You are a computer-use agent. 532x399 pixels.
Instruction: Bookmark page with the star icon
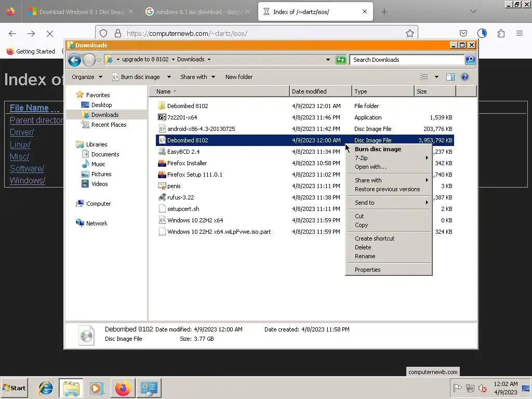click(410, 33)
